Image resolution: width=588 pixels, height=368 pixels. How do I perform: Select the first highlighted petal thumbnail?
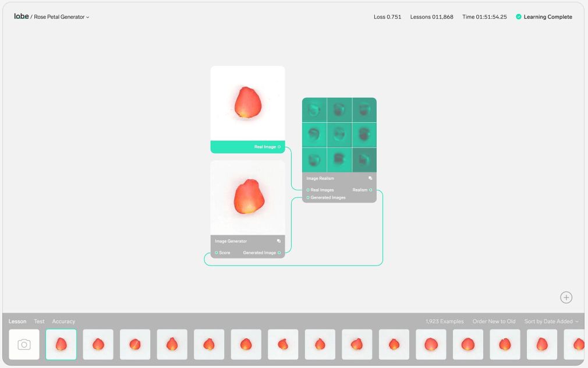pyautogui.click(x=61, y=344)
